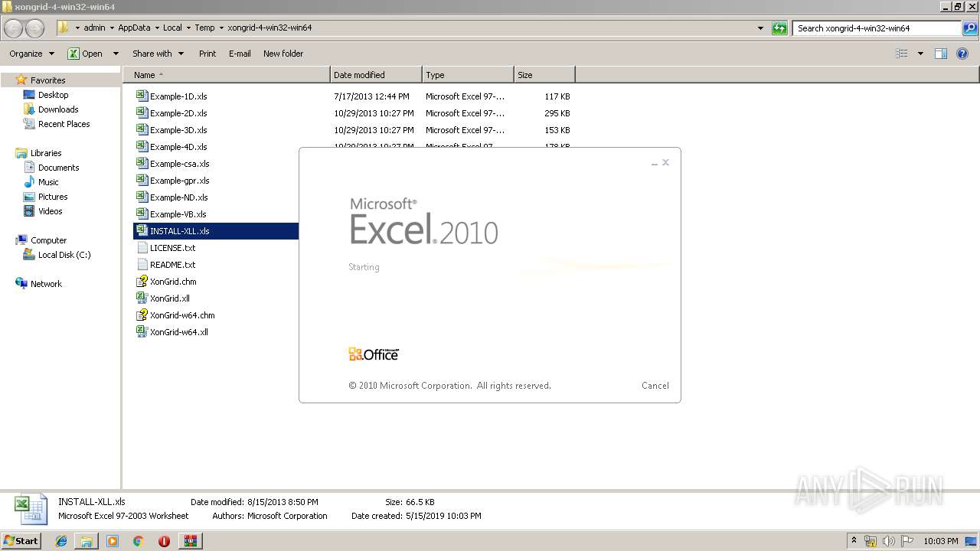The width and height of the screenshot is (980, 551).
Task: Select Example-ND.xls file icon
Action: pyautogui.click(x=142, y=197)
